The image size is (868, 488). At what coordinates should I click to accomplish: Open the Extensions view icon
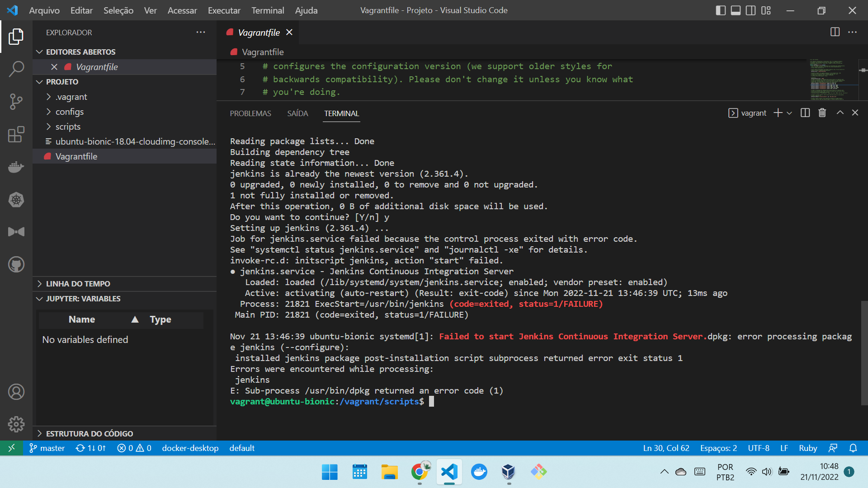[16, 134]
